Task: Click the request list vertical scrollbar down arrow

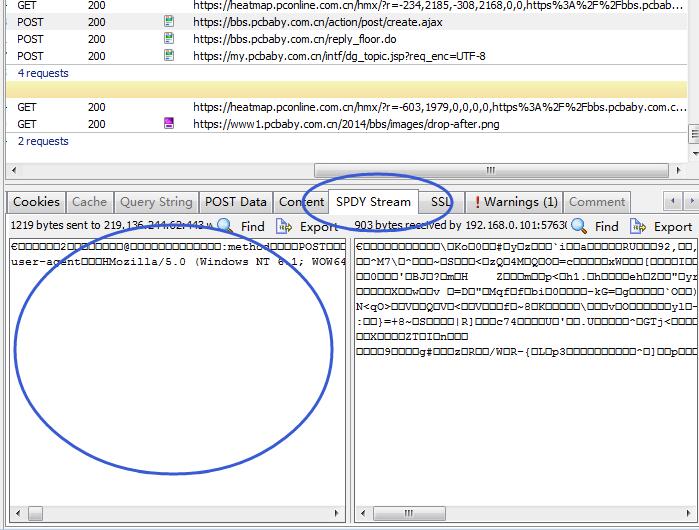Action: click(694, 153)
